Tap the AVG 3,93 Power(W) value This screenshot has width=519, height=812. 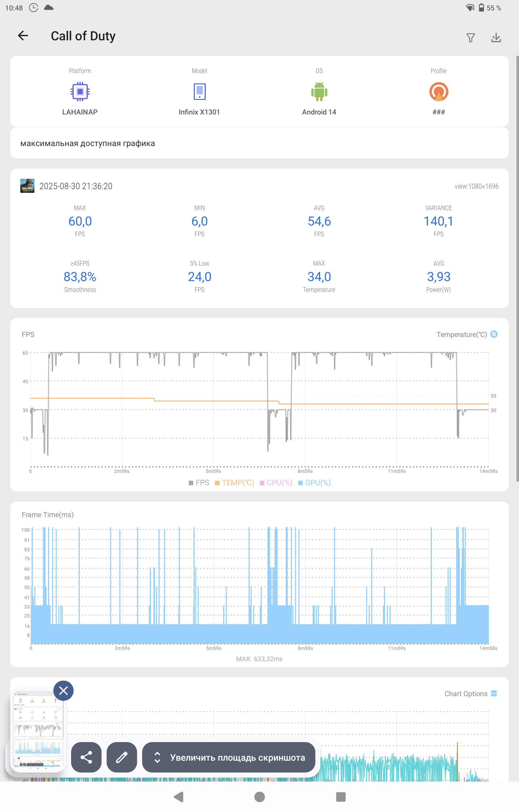click(438, 277)
